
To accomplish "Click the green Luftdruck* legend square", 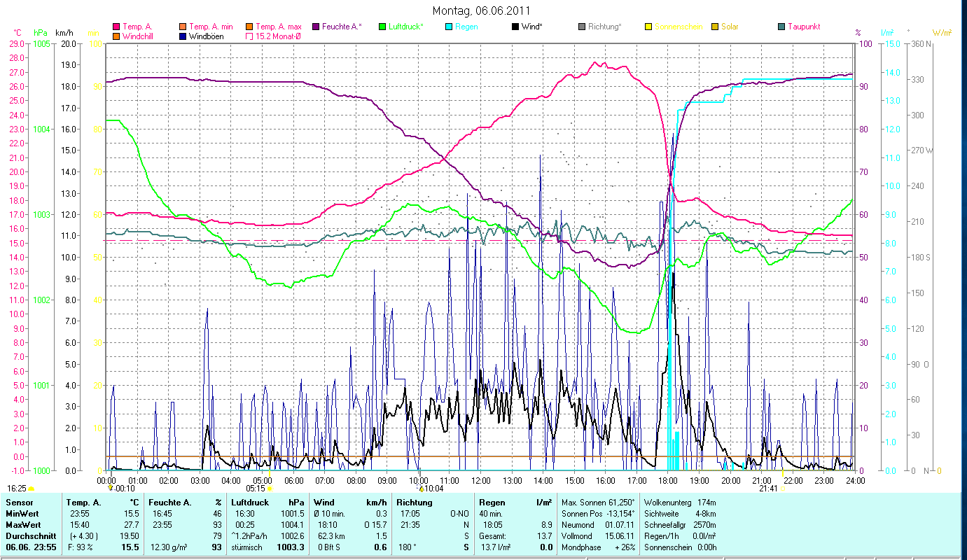I will point(382,27).
